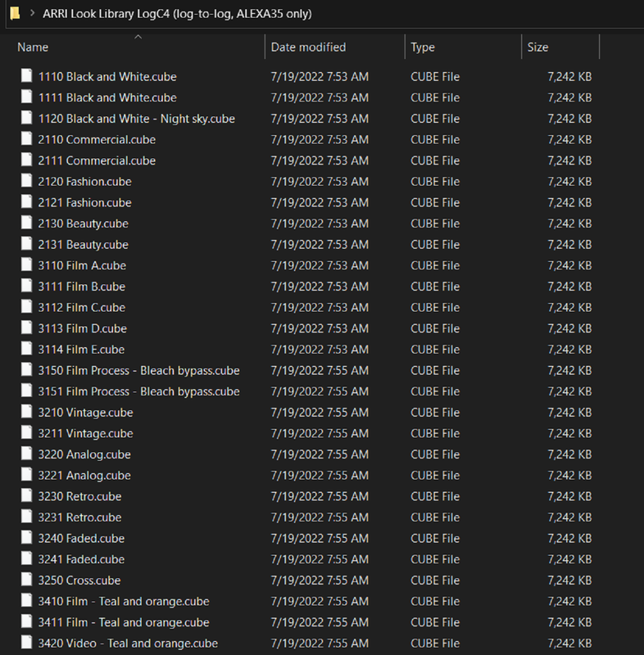Select 3150 Film Process - Bleach bypass.cube
This screenshot has height=655, width=644.
tap(139, 371)
